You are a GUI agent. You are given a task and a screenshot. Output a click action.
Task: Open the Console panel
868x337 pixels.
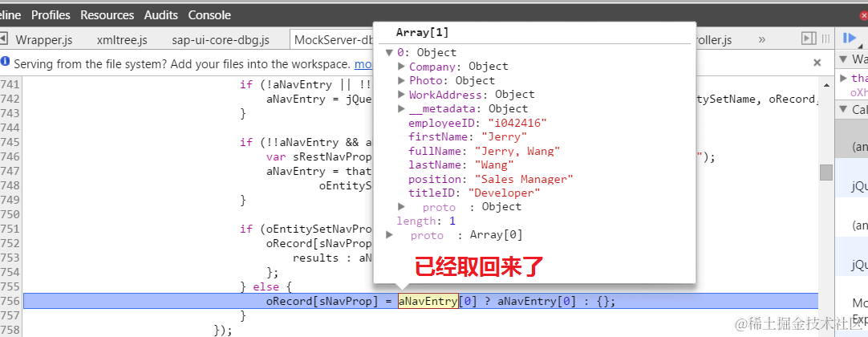tap(209, 15)
